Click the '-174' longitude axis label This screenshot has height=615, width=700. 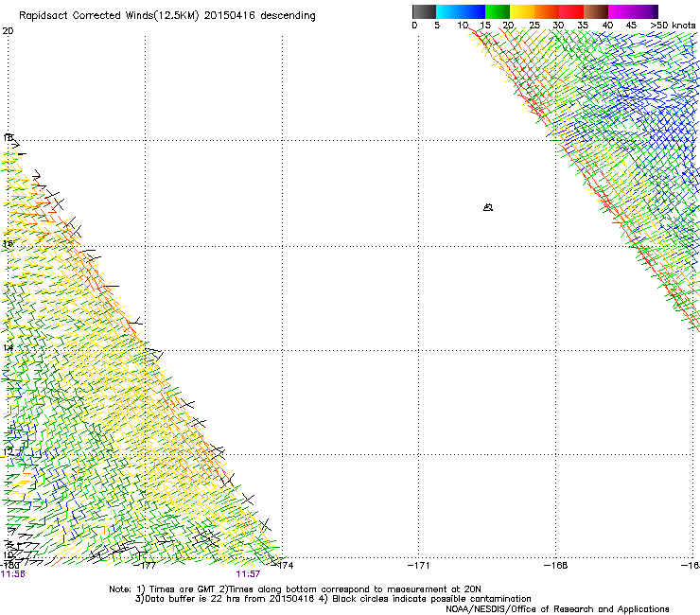[x=283, y=566]
